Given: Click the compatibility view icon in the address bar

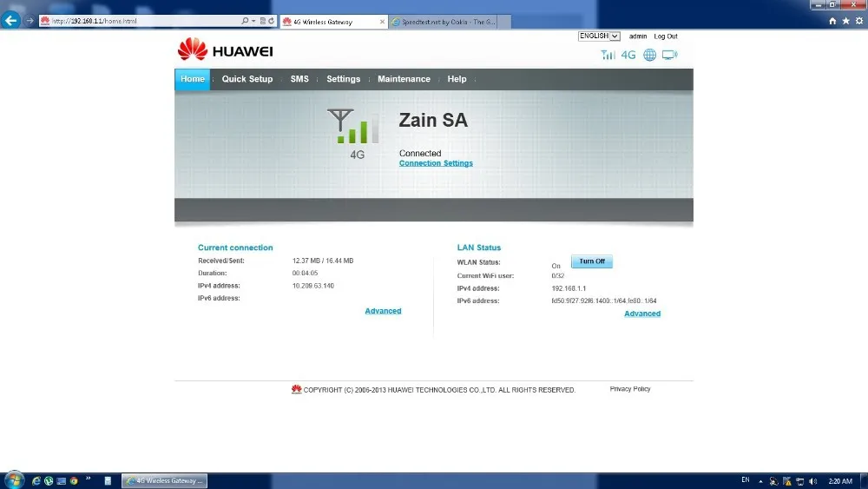Looking at the screenshot, I should [x=263, y=21].
